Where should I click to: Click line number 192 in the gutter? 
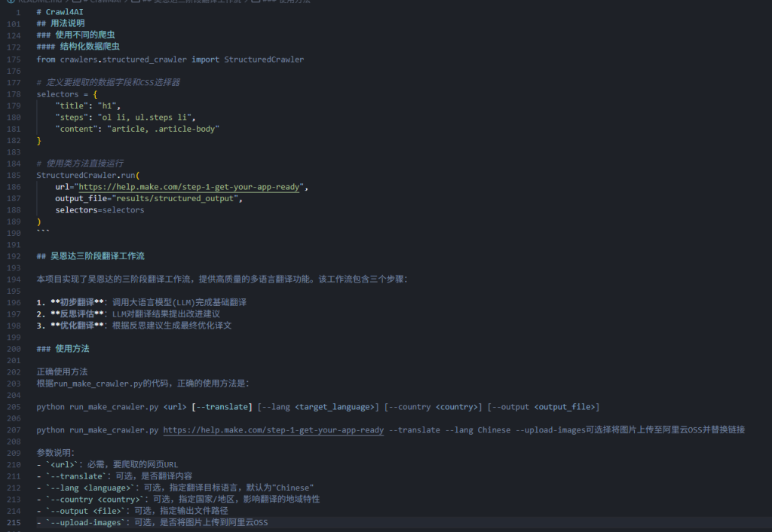[14, 256]
